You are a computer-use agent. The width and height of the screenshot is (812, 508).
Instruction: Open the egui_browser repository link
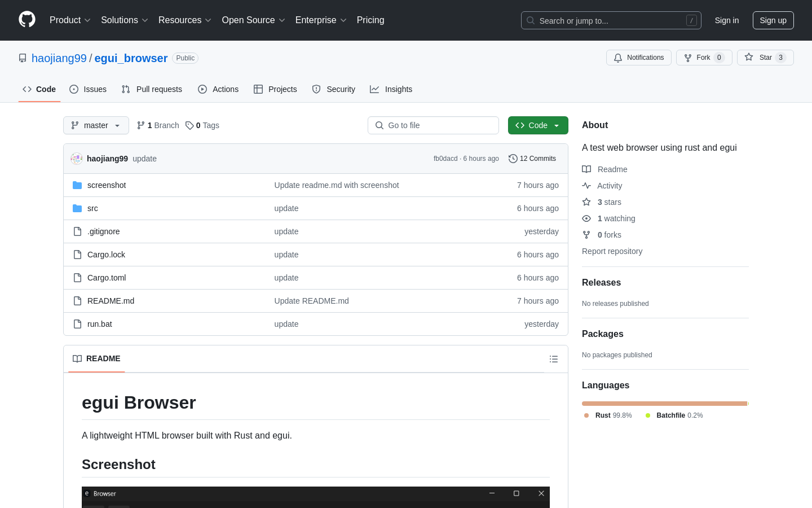coord(131,58)
